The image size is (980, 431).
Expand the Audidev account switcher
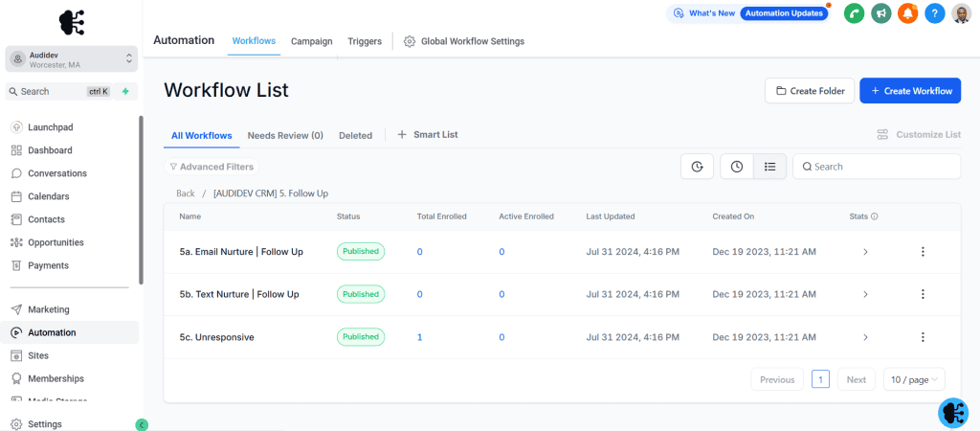(x=71, y=59)
